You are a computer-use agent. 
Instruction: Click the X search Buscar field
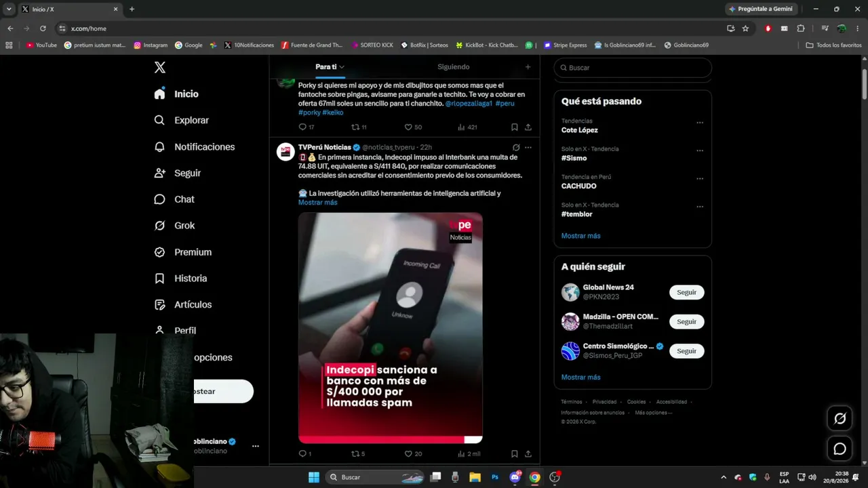(633, 68)
